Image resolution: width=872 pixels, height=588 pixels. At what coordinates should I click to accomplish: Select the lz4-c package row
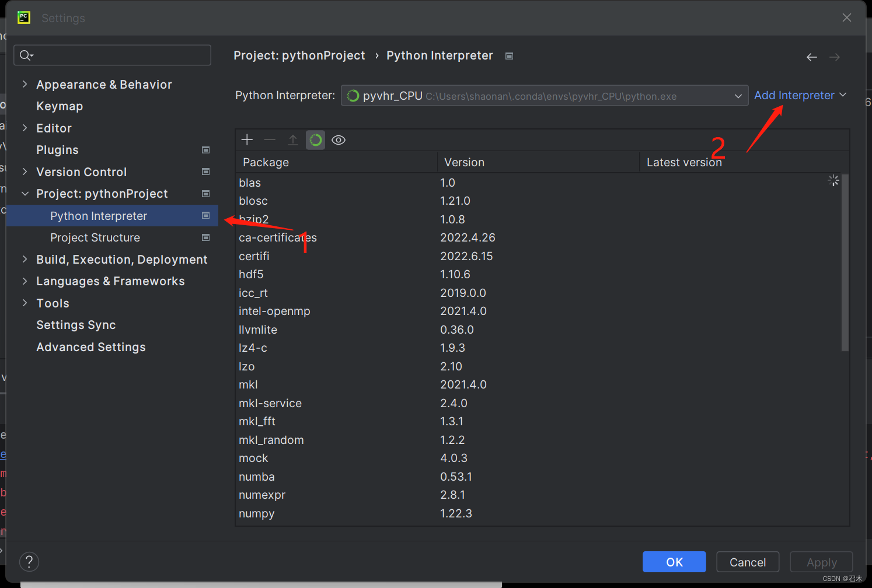(x=537, y=348)
